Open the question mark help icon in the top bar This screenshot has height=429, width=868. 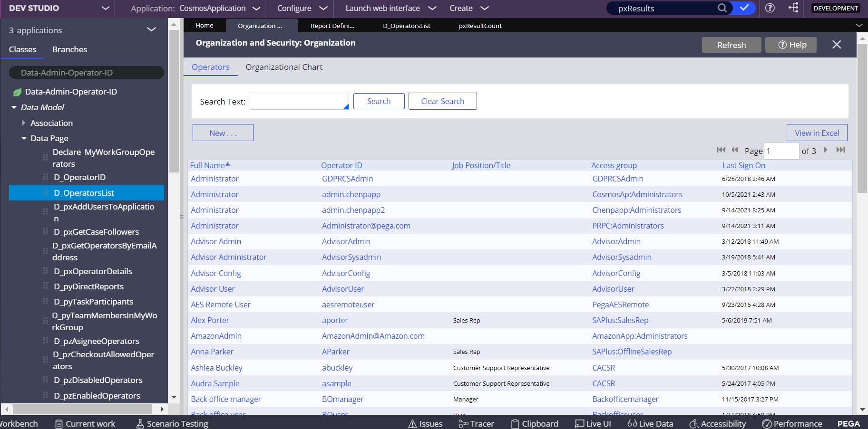tap(770, 8)
